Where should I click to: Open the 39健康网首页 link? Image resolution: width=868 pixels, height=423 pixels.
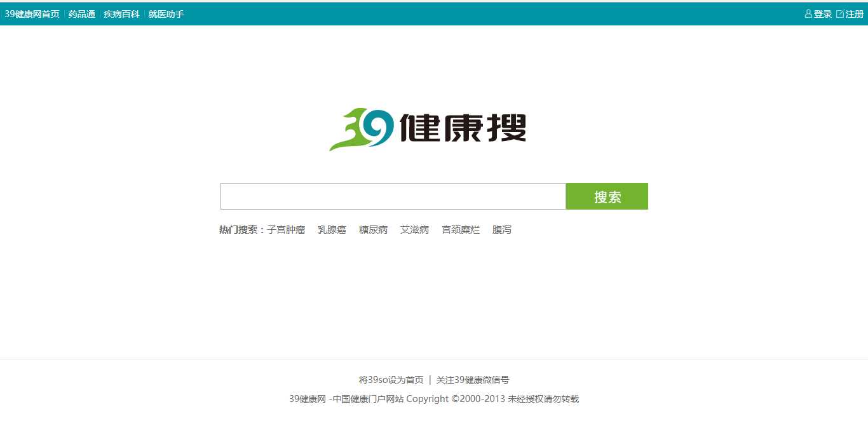pyautogui.click(x=32, y=14)
